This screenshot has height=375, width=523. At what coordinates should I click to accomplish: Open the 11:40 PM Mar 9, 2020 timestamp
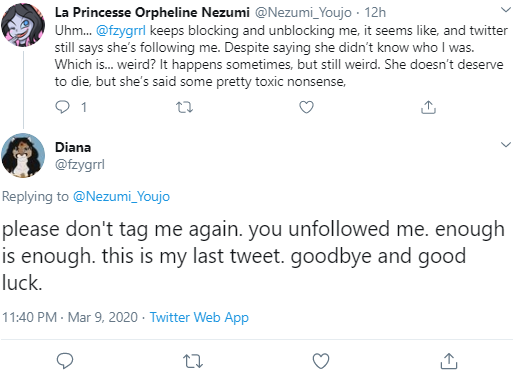(x=70, y=317)
